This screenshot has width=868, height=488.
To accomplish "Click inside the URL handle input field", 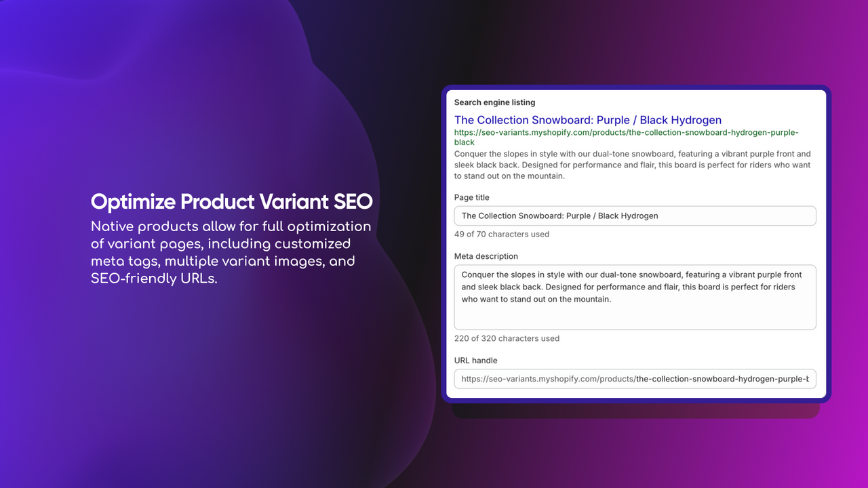I will (635, 379).
